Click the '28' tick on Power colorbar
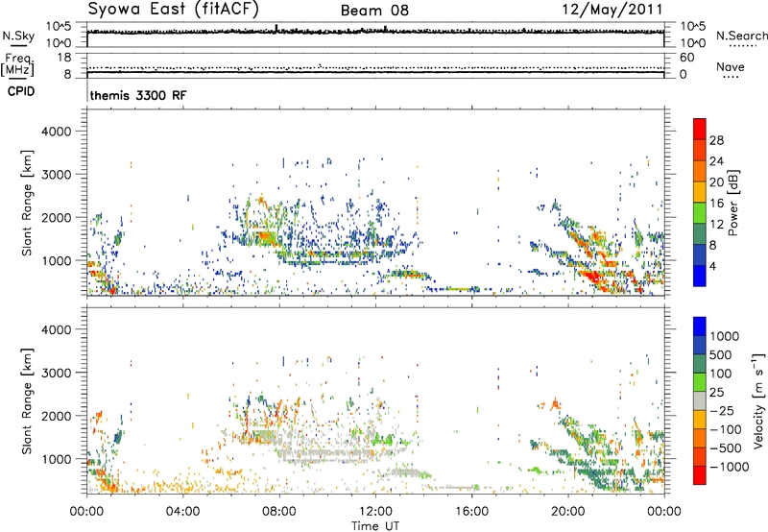This screenshot has width=768, height=532. [716, 140]
